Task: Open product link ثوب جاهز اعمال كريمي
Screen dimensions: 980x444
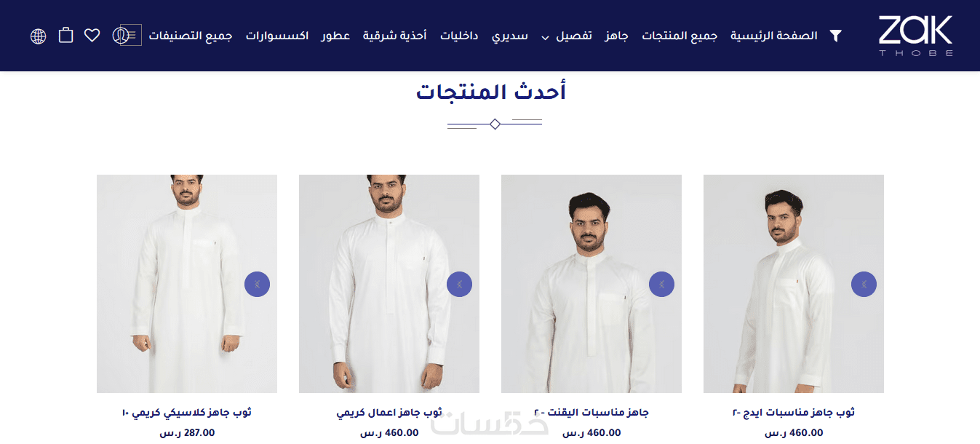Action: pos(389,413)
